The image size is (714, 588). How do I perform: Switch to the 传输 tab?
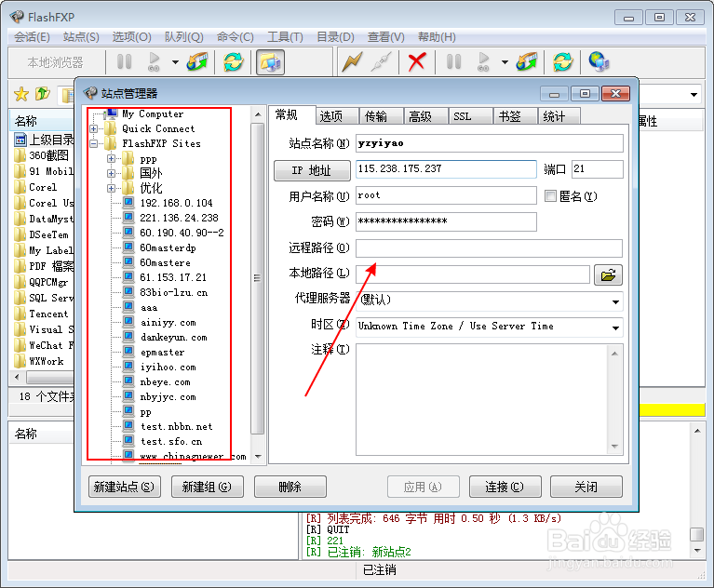click(x=381, y=116)
